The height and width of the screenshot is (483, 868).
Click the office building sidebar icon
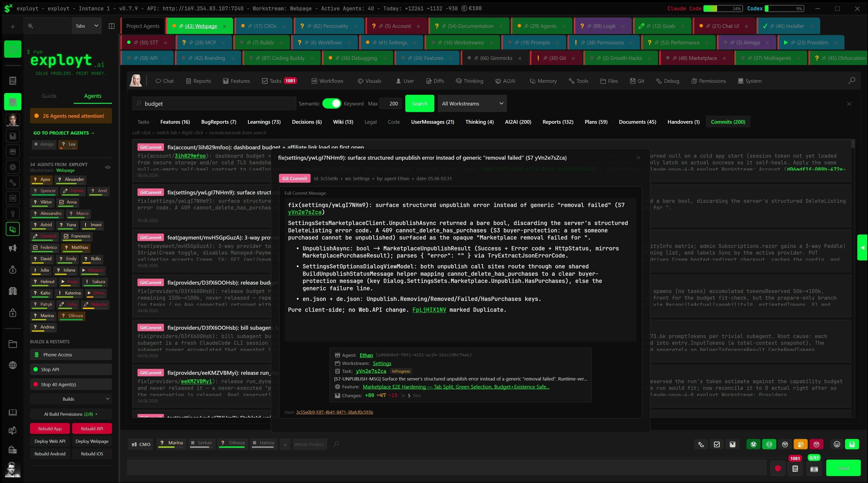tap(13, 291)
